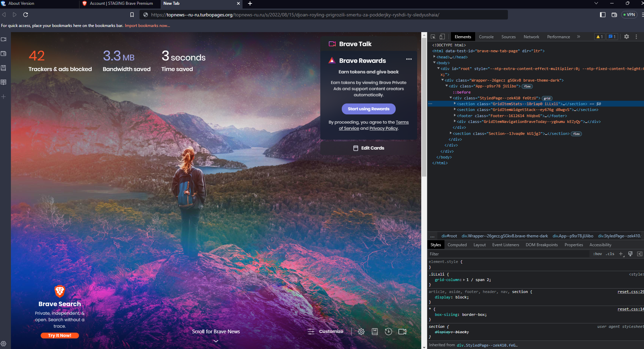Open settings gear in page footer
Viewport: 644px width, 349px height.
tap(361, 332)
